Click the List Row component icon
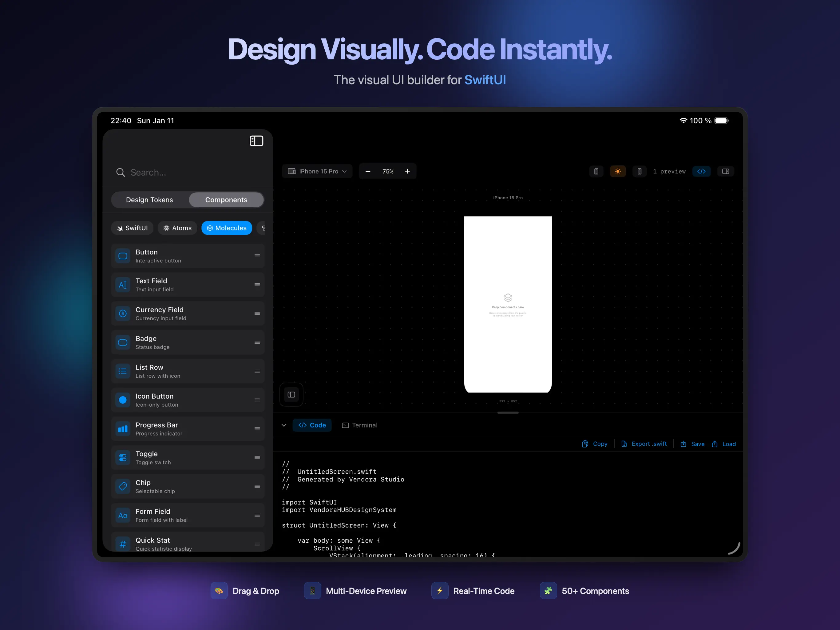 pos(123,371)
